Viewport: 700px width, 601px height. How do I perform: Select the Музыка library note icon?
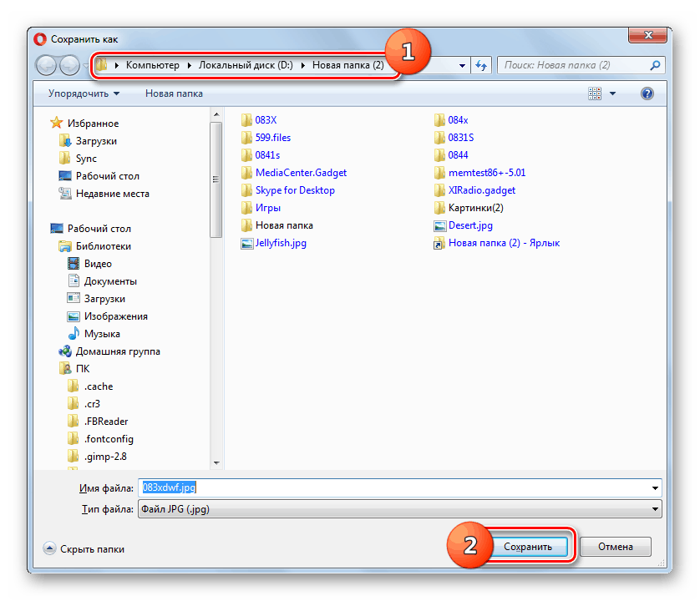[74, 333]
